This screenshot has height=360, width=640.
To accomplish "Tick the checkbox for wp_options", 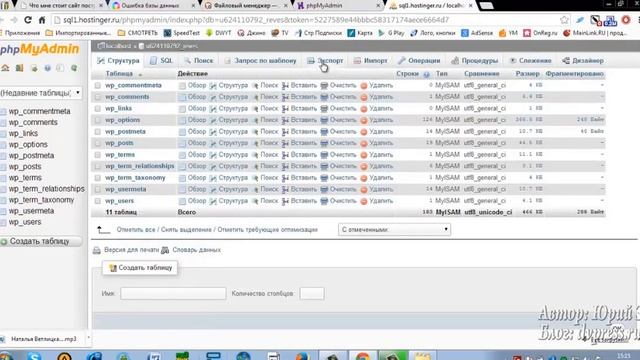I will (x=98, y=120).
